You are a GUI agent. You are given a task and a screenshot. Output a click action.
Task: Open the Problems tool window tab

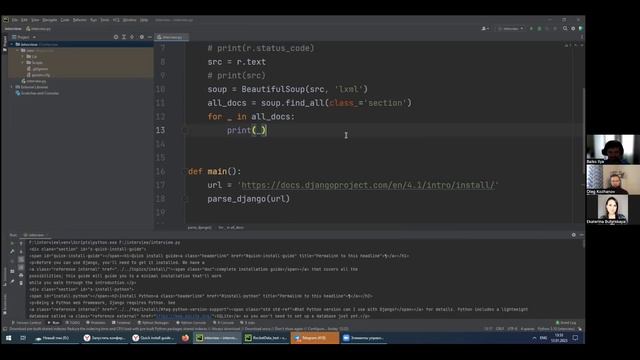click(96, 323)
